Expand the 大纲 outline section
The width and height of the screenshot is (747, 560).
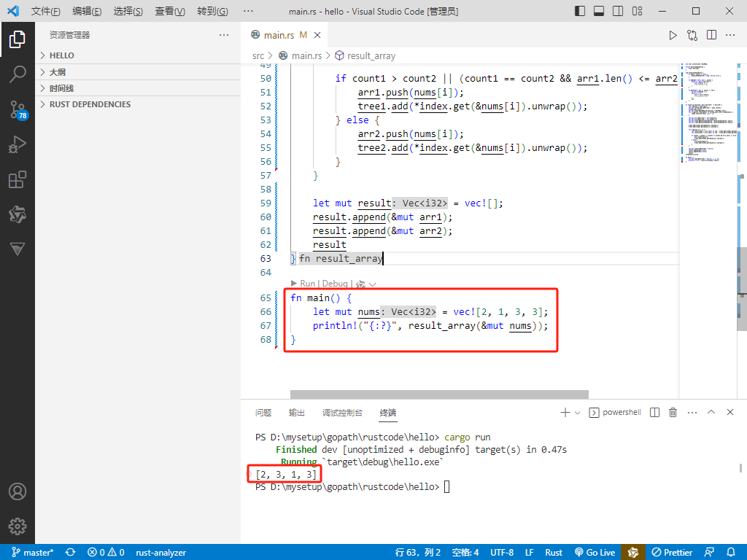138,72
